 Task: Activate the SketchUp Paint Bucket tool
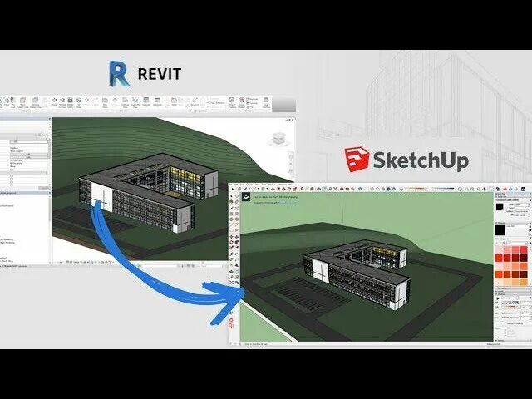(x=313, y=189)
